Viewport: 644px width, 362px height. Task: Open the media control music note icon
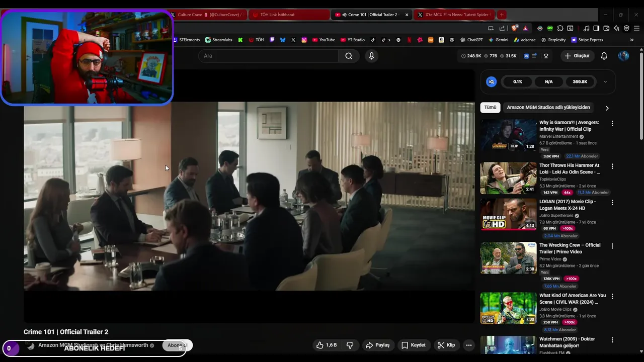click(x=586, y=28)
